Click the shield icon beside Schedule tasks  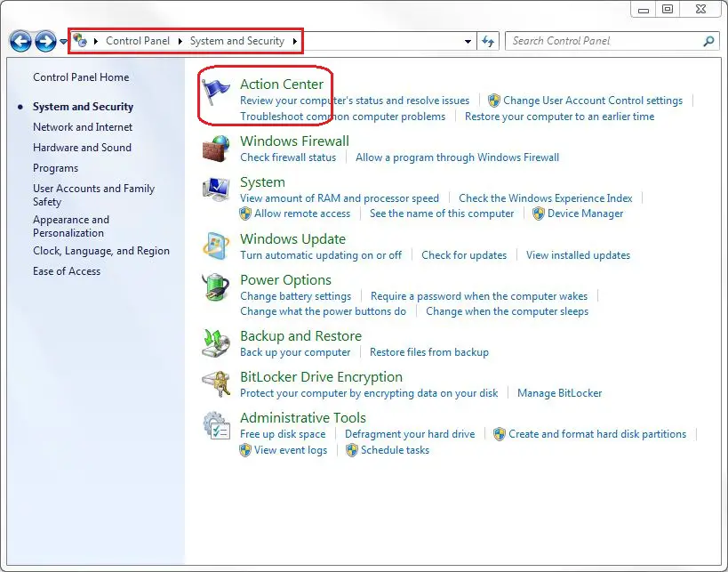[352, 450]
